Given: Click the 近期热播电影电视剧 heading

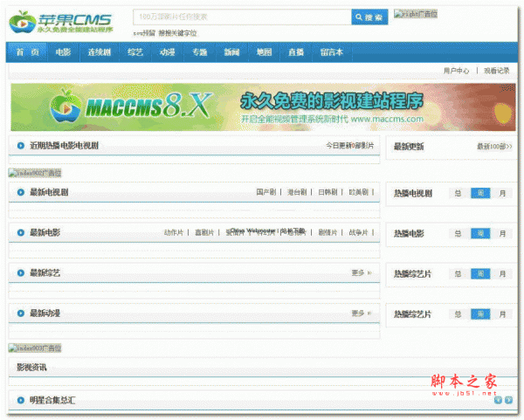Looking at the screenshot, I should [64, 146].
